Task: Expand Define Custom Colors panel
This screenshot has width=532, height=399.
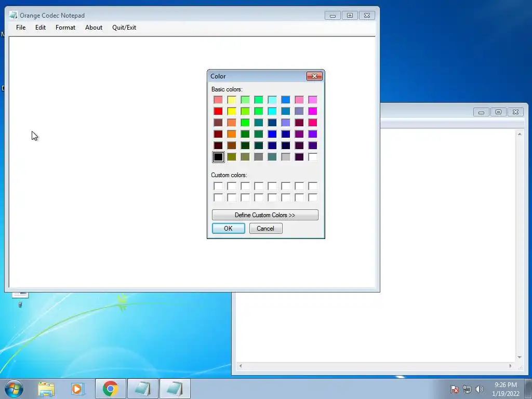Action: click(x=265, y=215)
